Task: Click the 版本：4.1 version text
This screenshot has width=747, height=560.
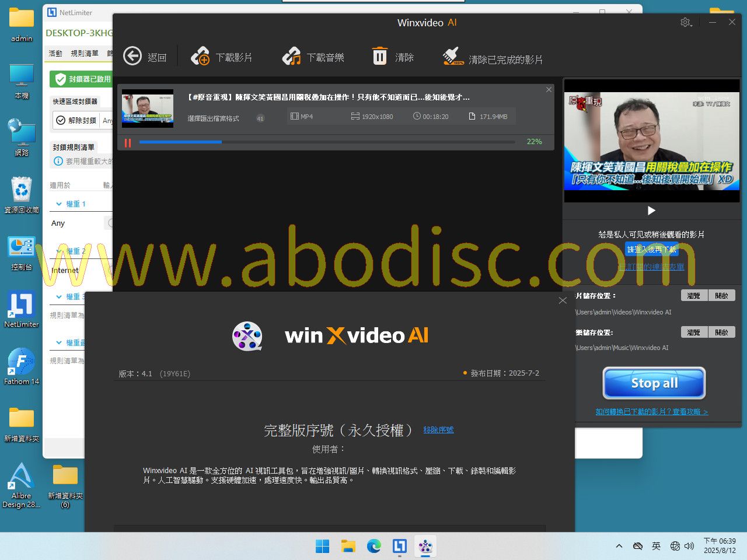Action: pos(135,374)
